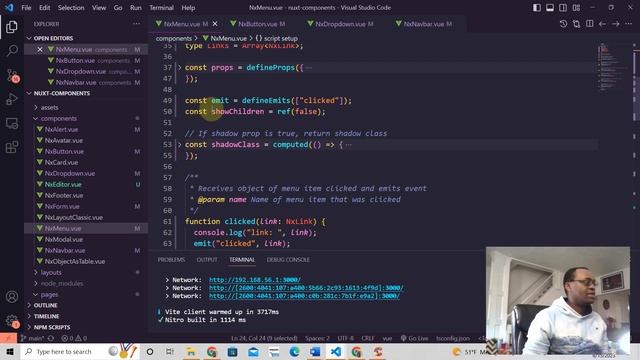This screenshot has height=360, width=640.
Task: Click the Visual Studio Code taskbar icon
Action: [x=336, y=351]
